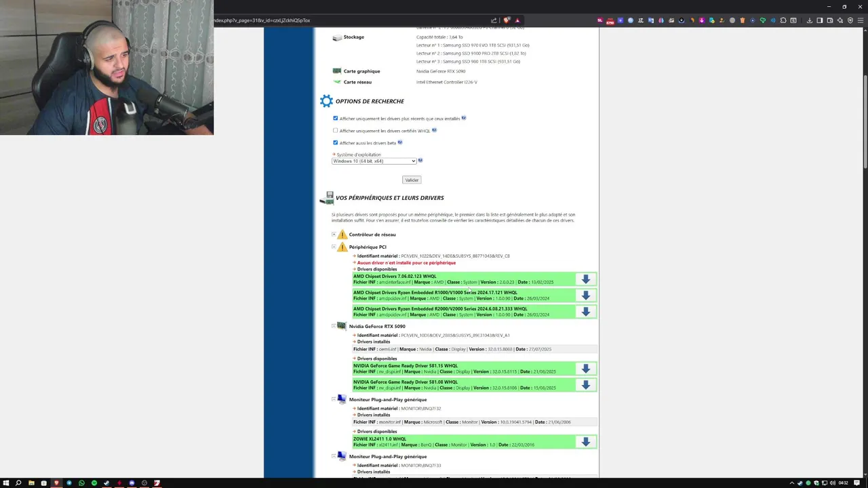Click 'Intel Ethernet Controller I226-V' text
868x488 pixels.
tap(447, 82)
